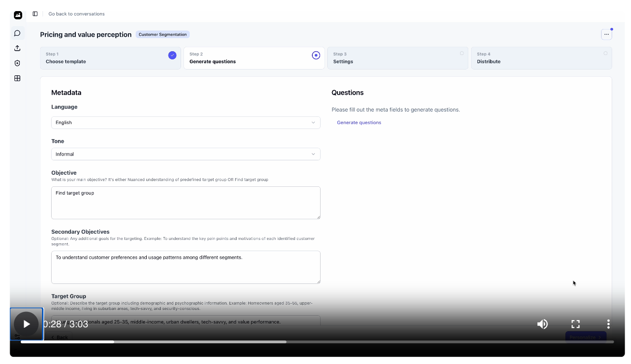Open the ellipsis menu near top right

pos(606,34)
